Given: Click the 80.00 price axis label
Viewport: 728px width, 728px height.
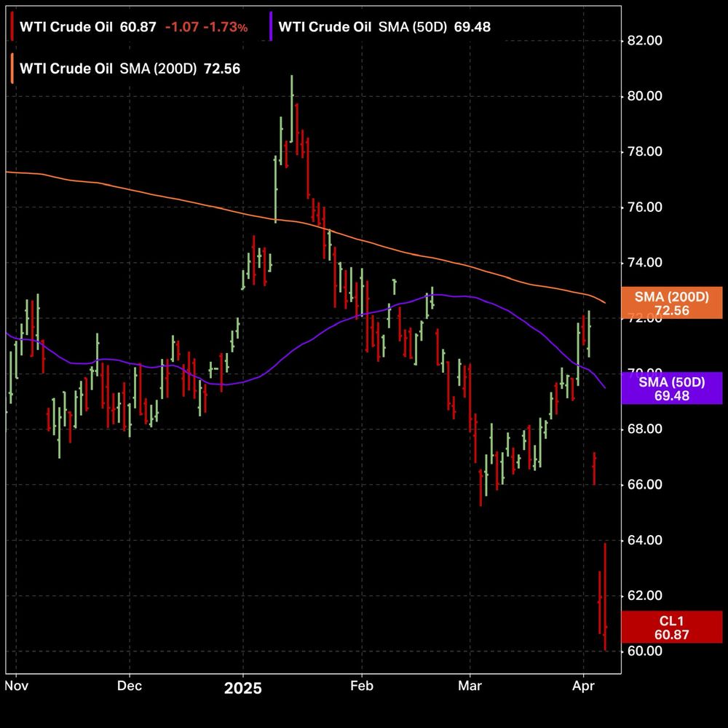Looking at the screenshot, I should pos(644,96).
